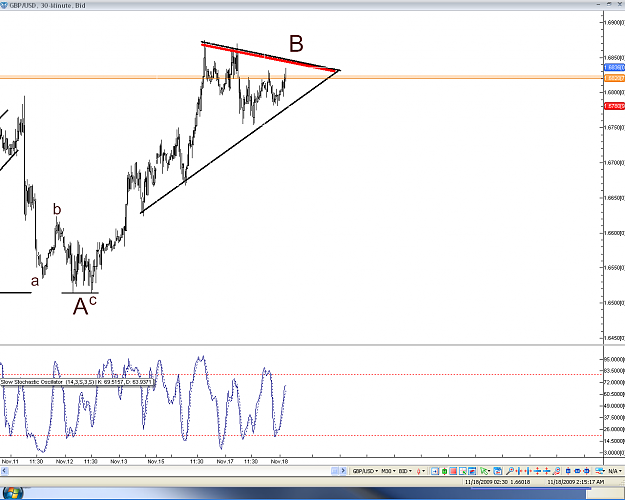The image size is (625, 500).
Task: Click the 'GBP/USD, 30-Minute, Bid' window title
Action: pos(47,6)
